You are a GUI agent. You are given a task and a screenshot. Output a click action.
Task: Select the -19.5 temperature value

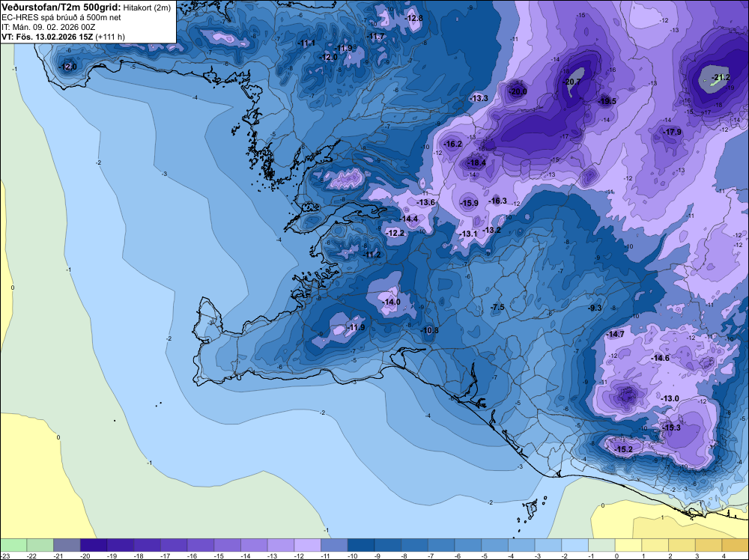click(607, 101)
